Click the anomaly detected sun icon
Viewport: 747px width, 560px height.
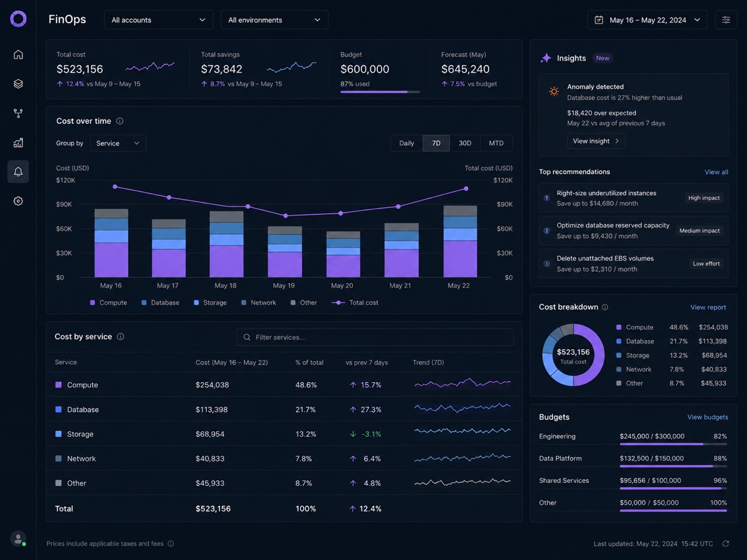coord(554,91)
